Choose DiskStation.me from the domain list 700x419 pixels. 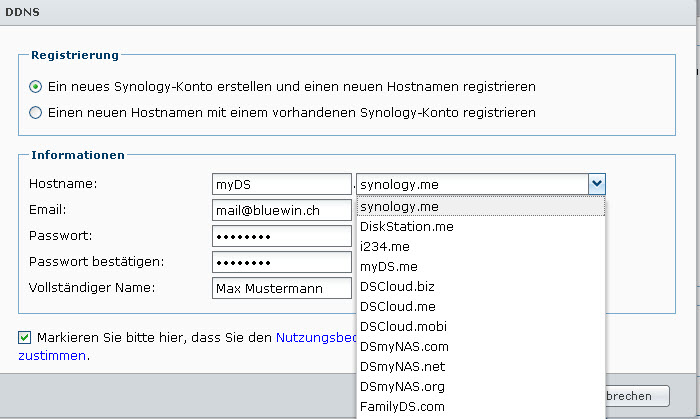click(x=481, y=227)
